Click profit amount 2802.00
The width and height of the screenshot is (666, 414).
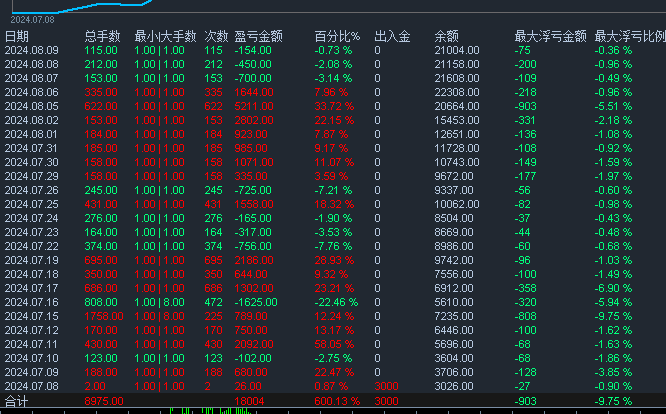pos(254,121)
